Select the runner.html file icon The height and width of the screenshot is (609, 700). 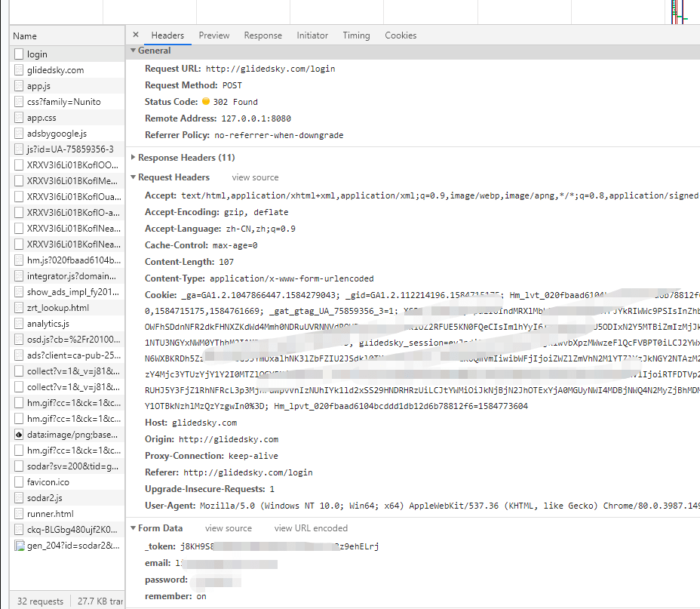click(19, 513)
